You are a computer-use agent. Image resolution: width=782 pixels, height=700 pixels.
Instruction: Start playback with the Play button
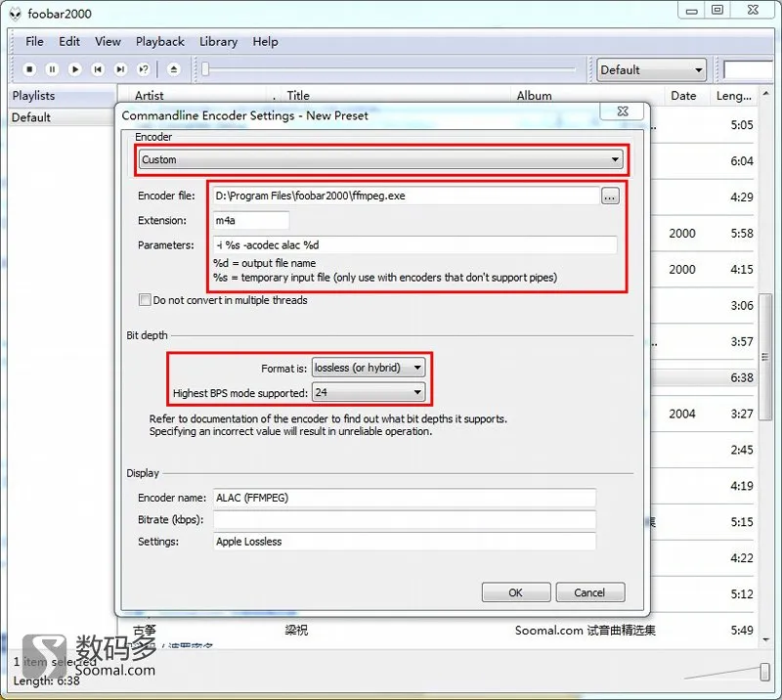[x=75, y=69]
